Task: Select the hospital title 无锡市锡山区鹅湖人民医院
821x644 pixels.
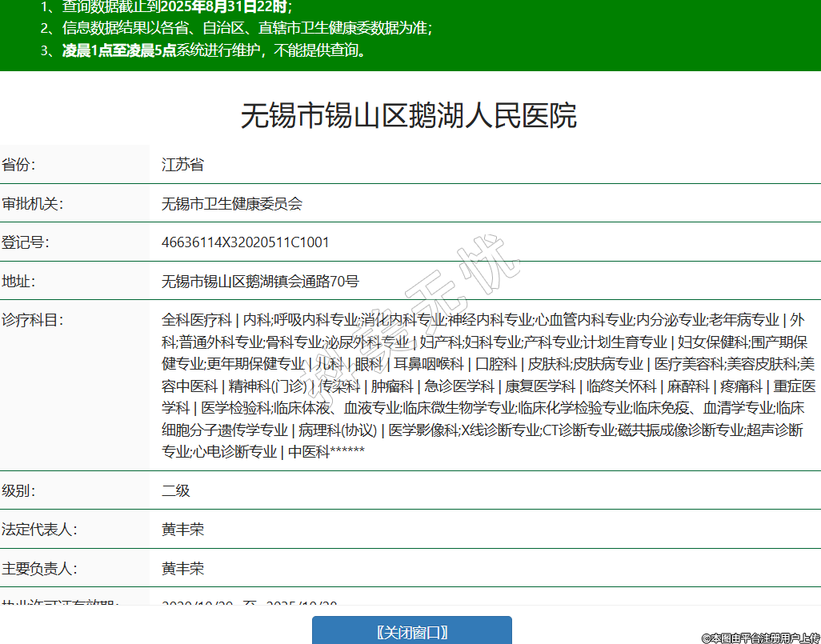Action: (409, 116)
